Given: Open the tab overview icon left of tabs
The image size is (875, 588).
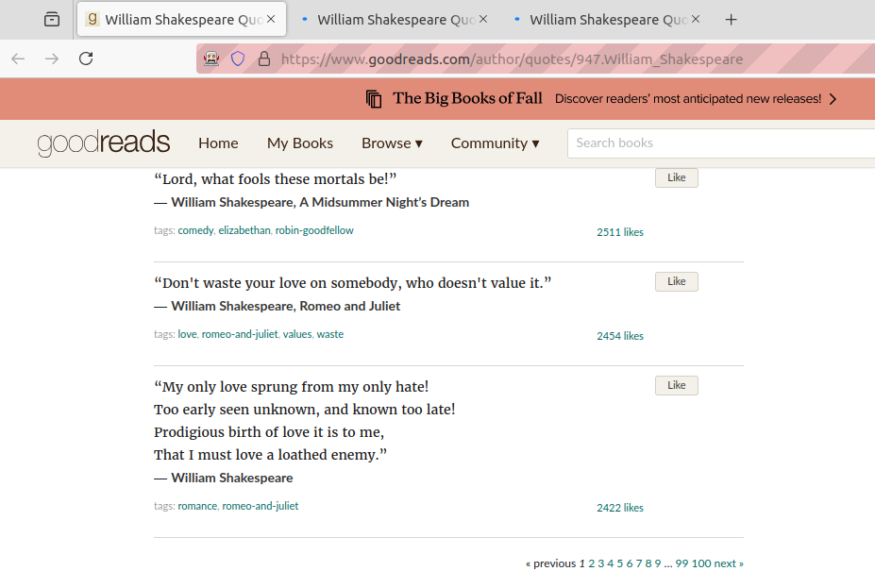Looking at the screenshot, I should tap(52, 19).
